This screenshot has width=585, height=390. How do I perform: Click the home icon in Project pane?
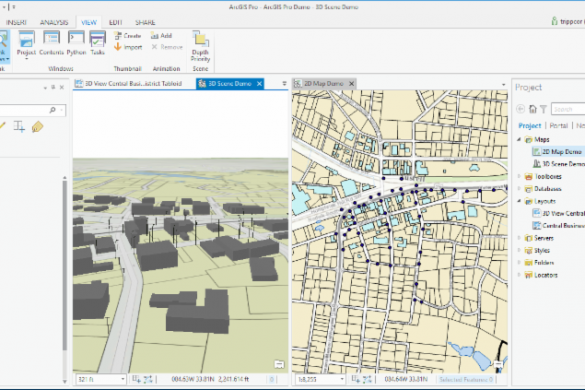[532, 109]
